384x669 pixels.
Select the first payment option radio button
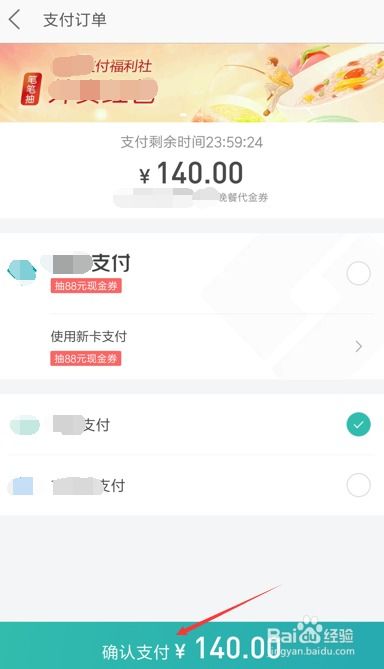(x=358, y=273)
